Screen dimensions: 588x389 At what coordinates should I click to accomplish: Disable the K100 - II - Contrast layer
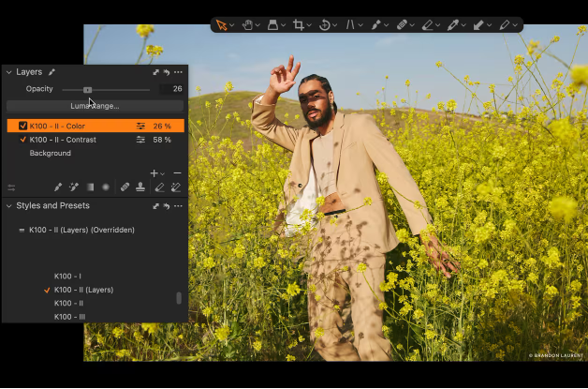tap(23, 140)
